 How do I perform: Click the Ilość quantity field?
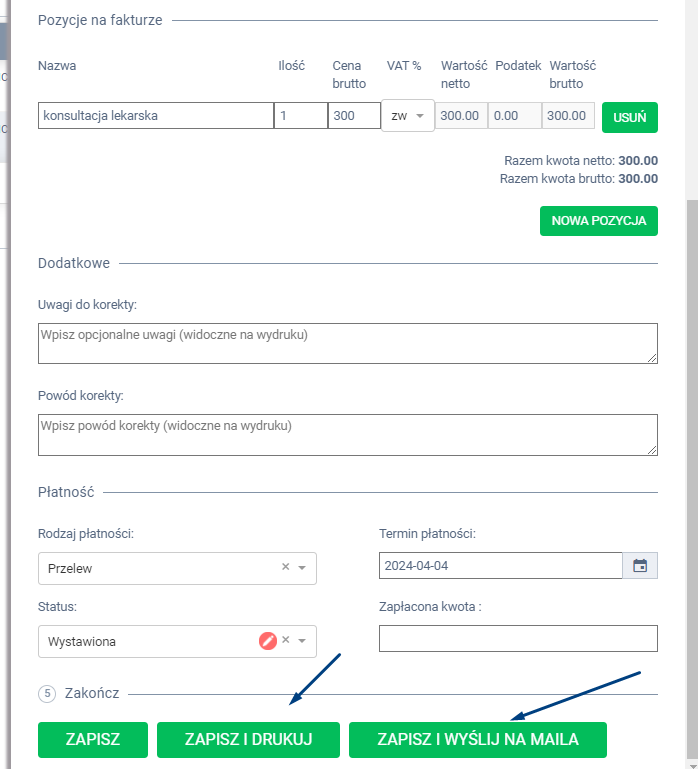[300, 116]
